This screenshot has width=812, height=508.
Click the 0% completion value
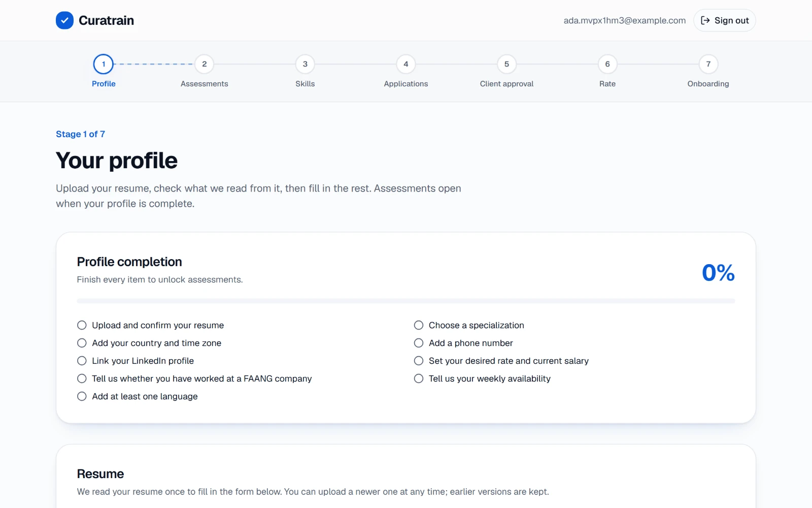click(718, 273)
